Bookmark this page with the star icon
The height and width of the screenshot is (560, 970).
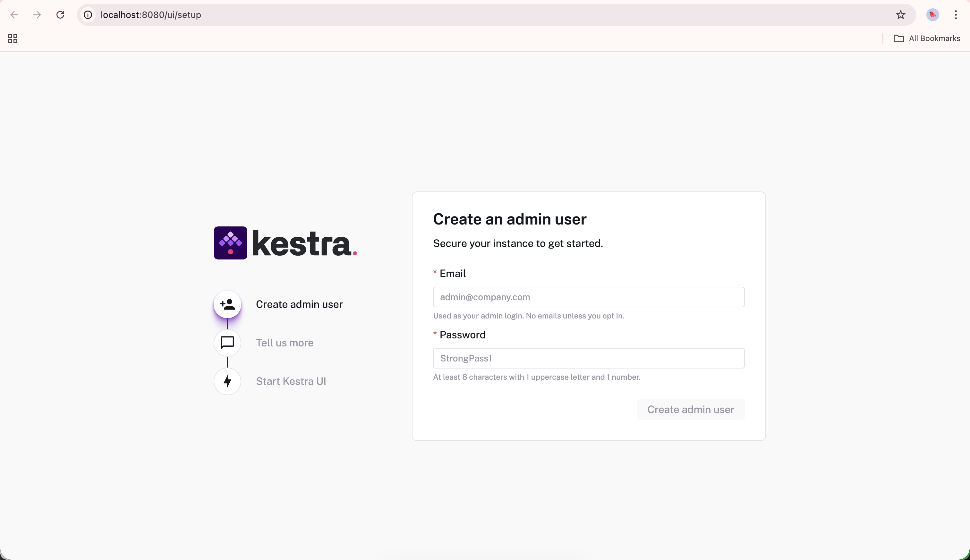click(901, 15)
